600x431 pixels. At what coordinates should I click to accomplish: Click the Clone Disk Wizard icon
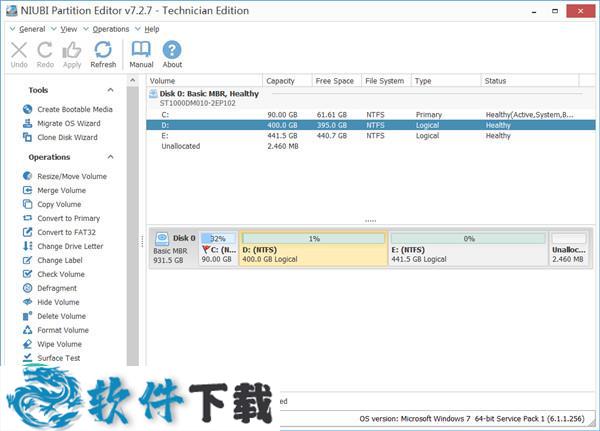28,137
